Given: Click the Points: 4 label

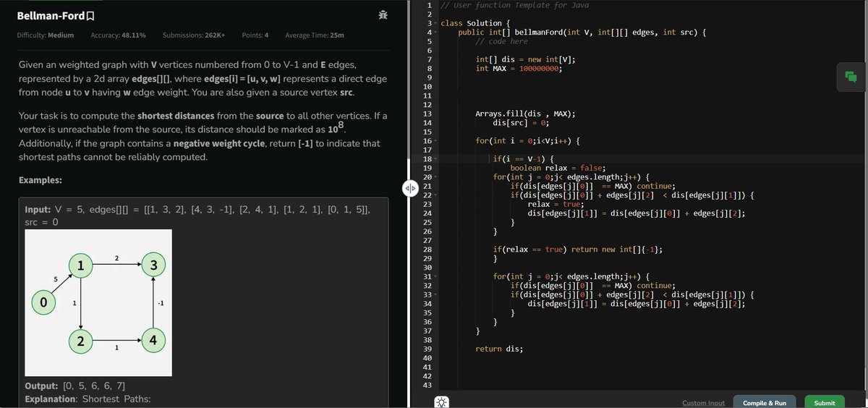Looking at the screenshot, I should click(255, 35).
